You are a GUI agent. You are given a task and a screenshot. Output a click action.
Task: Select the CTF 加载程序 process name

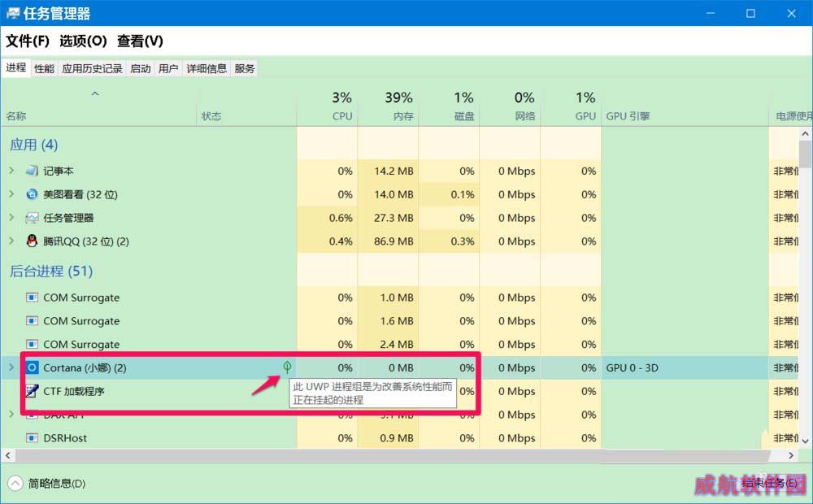pos(74,391)
